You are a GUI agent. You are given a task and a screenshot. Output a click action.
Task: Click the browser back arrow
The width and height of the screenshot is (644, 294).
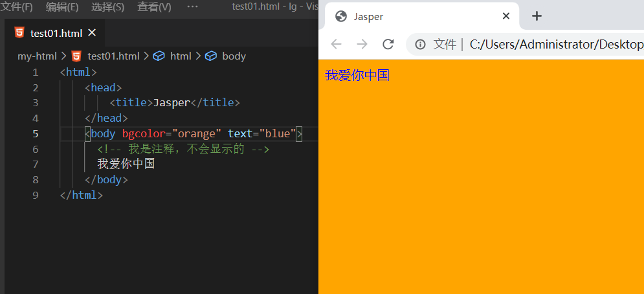click(336, 44)
